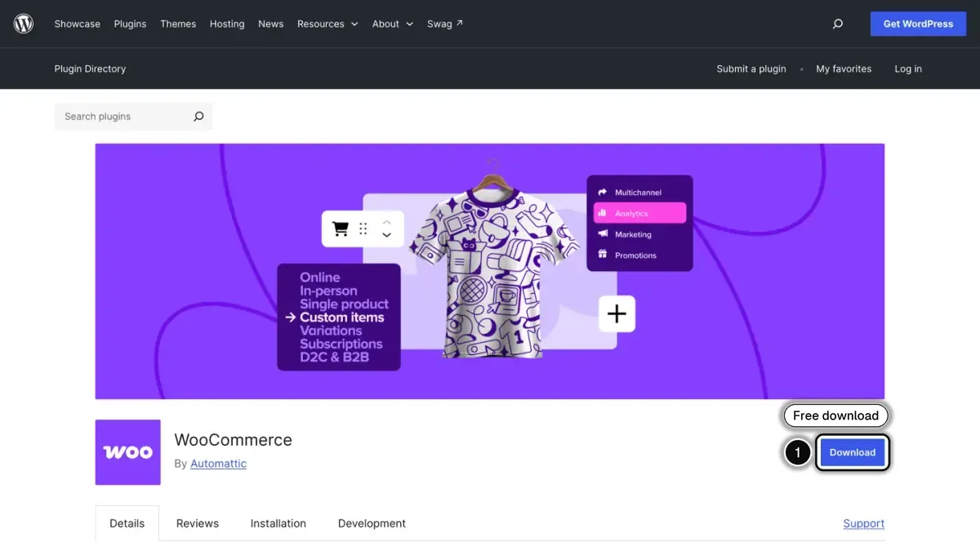The image size is (980, 551).
Task: Go to Themes in top navigation
Action: click(178, 24)
